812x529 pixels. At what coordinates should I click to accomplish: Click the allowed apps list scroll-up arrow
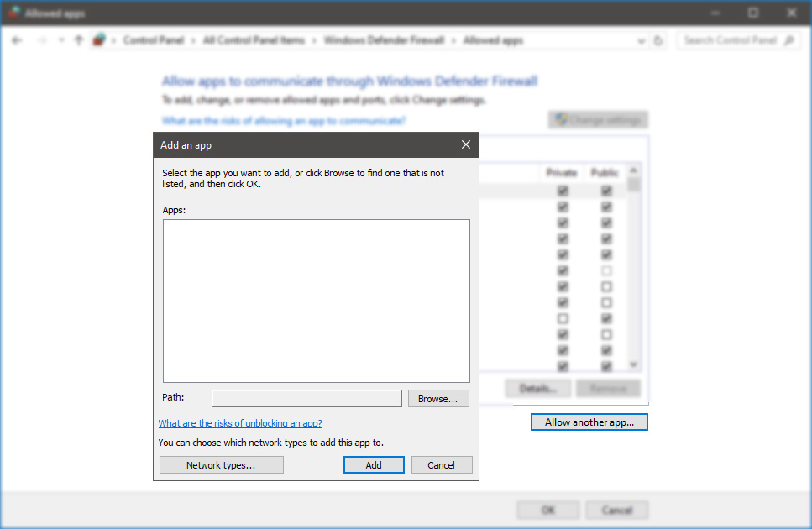[633, 170]
